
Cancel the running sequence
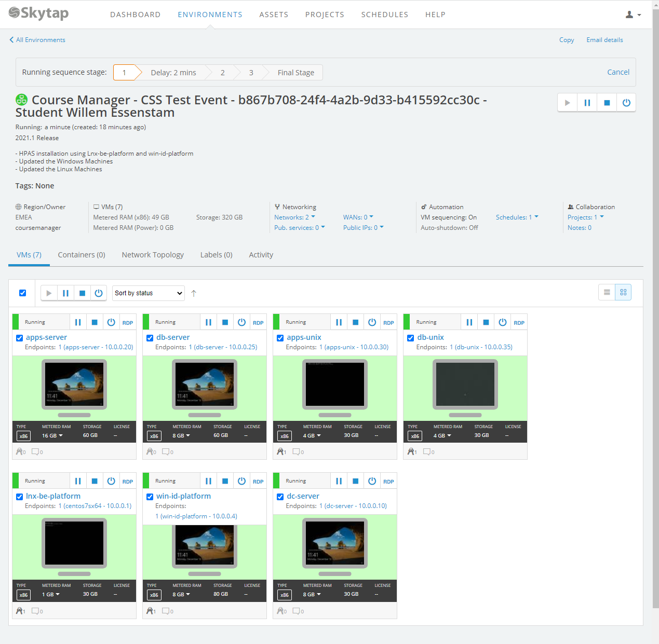click(618, 72)
